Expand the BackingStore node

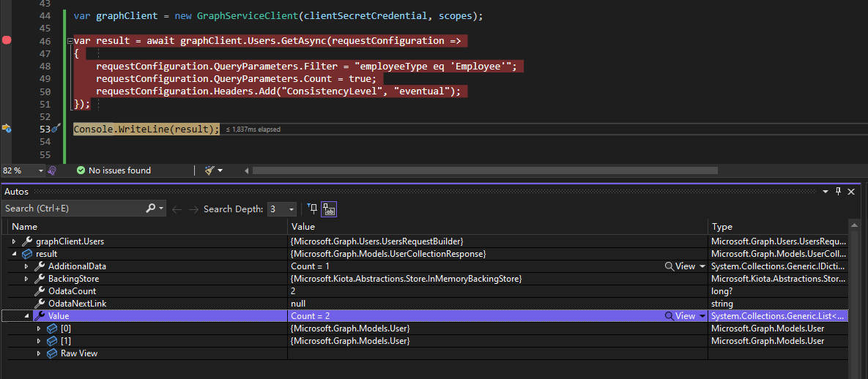point(26,279)
